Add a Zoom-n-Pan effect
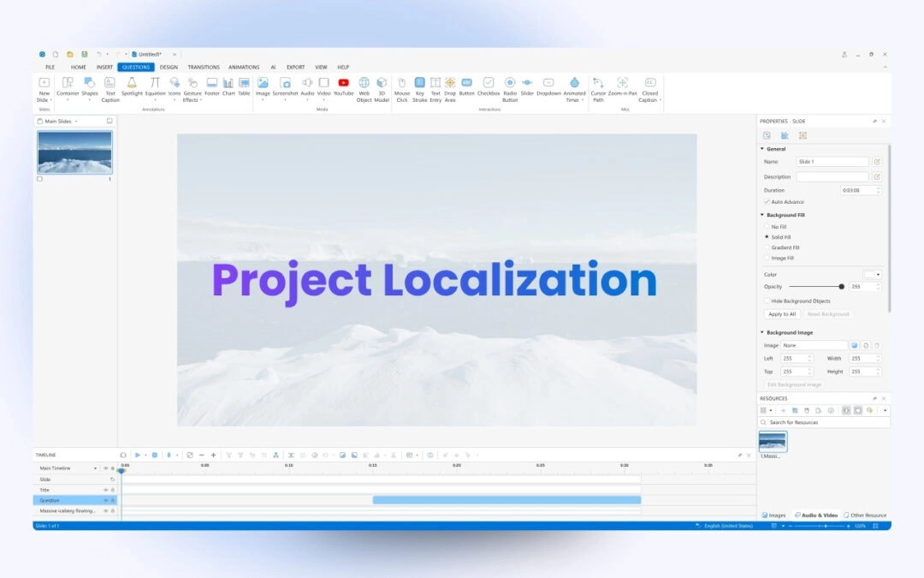 (622, 86)
